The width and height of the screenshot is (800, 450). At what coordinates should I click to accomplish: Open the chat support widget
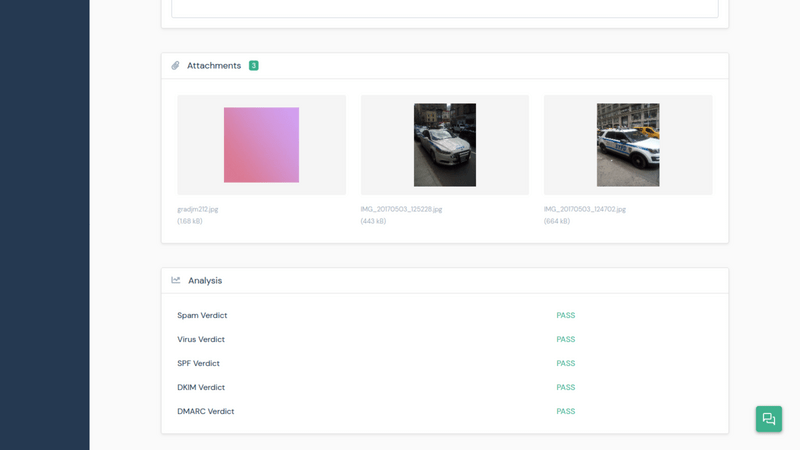coord(768,419)
